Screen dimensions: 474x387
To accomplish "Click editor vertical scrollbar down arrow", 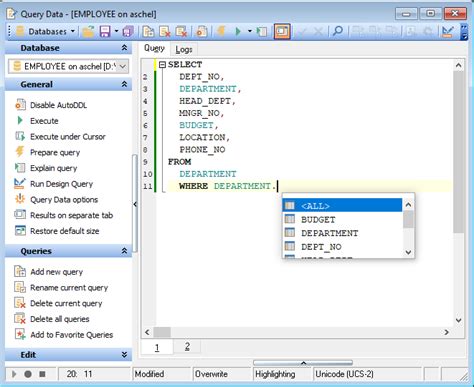I will (x=459, y=320).
